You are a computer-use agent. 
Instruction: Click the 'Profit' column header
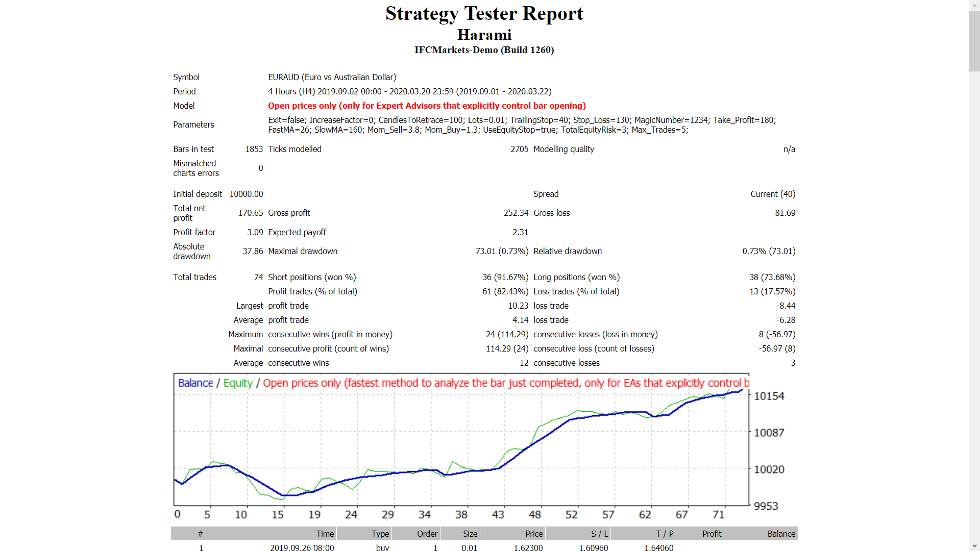[x=713, y=534]
